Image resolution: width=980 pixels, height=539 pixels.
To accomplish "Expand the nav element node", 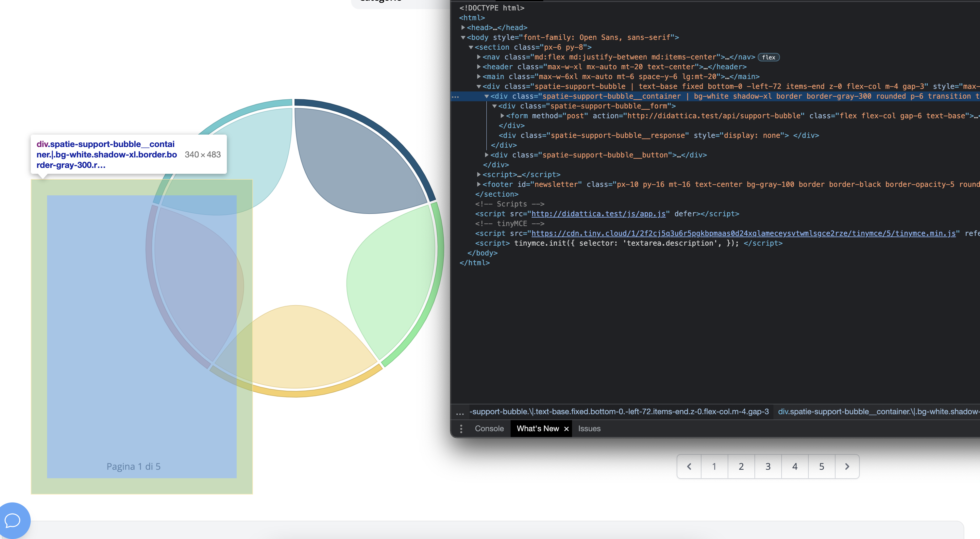I will tap(479, 57).
